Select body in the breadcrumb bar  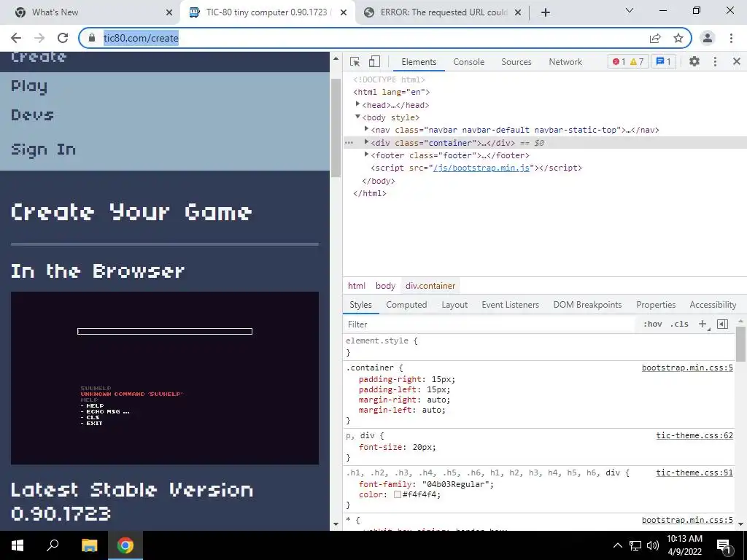pos(385,286)
